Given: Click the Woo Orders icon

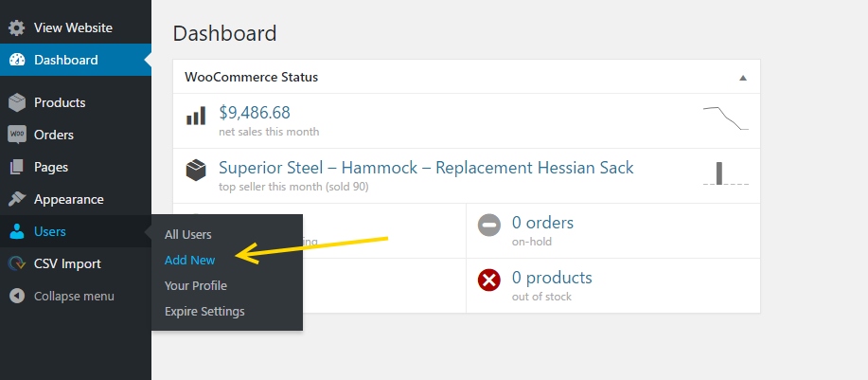Looking at the screenshot, I should (x=17, y=135).
